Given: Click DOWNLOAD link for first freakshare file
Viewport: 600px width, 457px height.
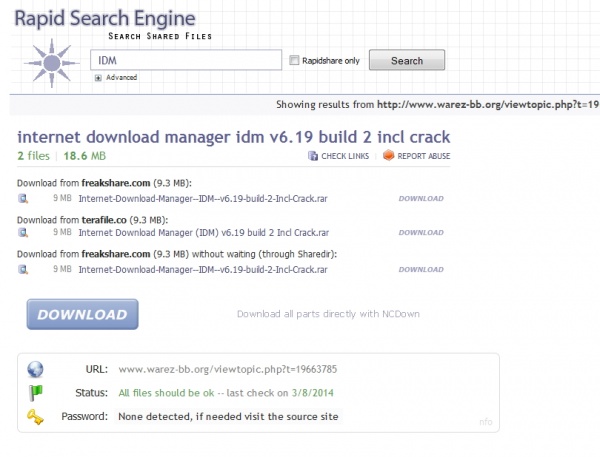Looking at the screenshot, I should [420, 198].
